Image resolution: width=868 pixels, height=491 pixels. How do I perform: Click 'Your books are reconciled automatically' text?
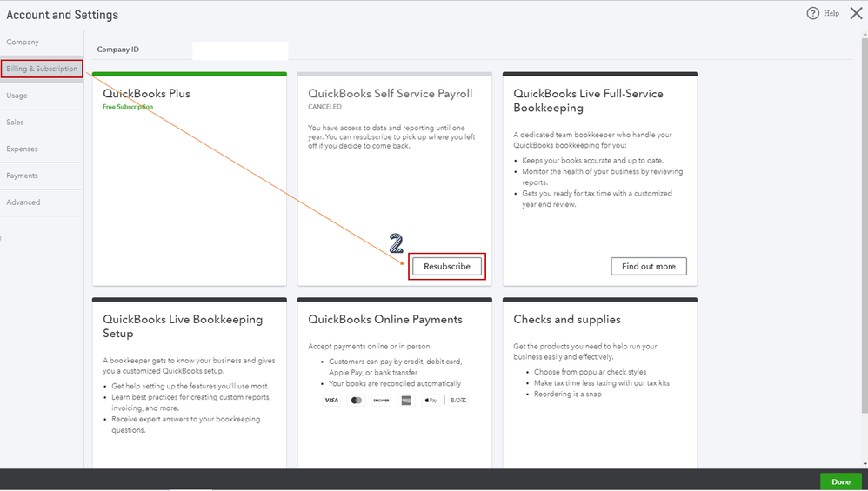coord(395,384)
